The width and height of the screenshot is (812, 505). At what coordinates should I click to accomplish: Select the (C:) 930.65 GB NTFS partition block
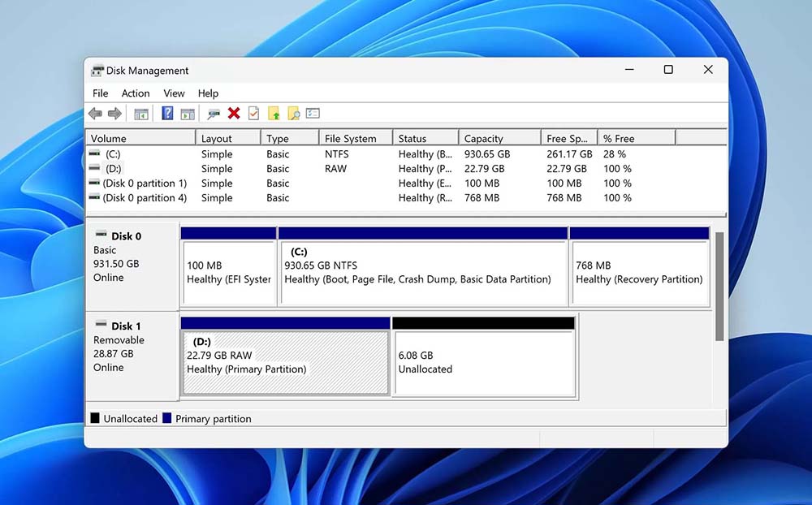click(x=422, y=272)
